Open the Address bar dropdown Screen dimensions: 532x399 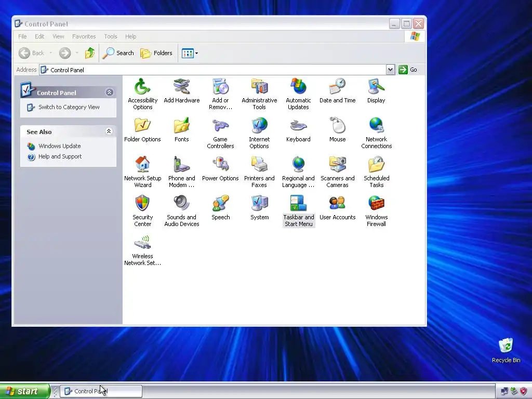pyautogui.click(x=390, y=70)
